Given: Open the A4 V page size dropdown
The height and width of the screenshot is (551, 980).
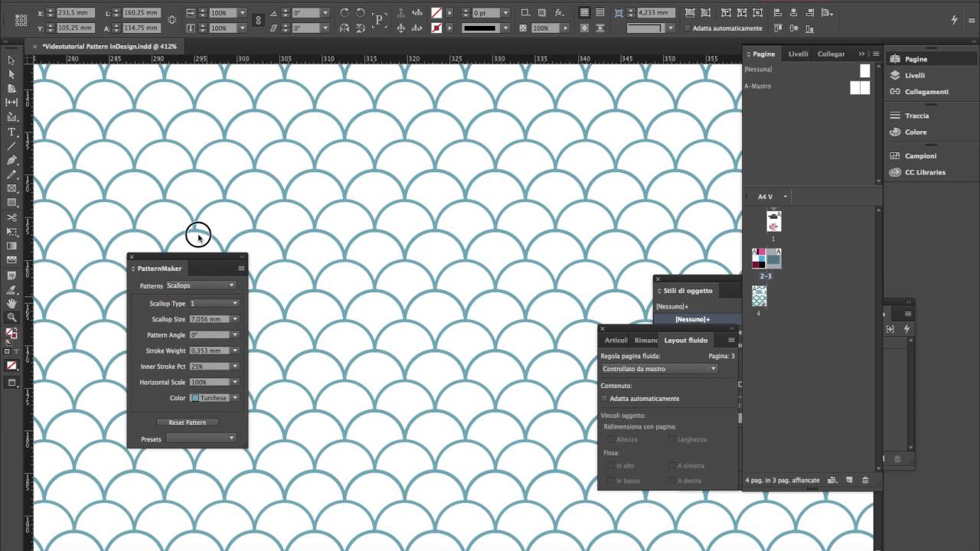Looking at the screenshot, I should (x=786, y=197).
